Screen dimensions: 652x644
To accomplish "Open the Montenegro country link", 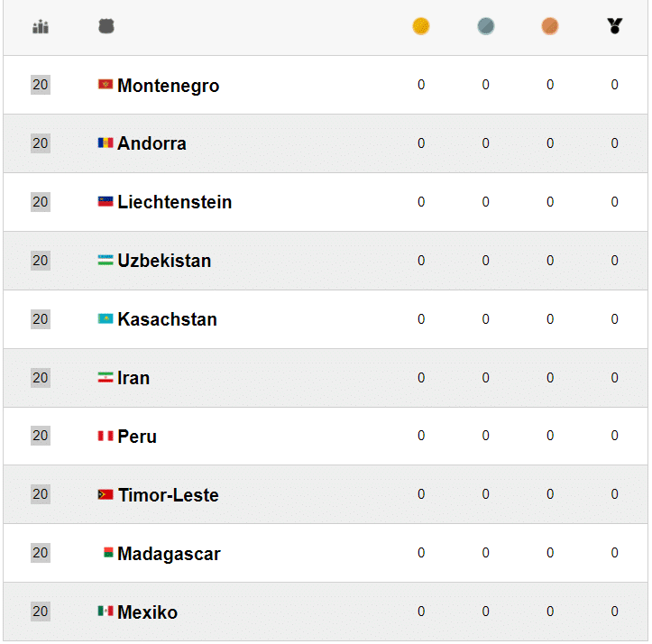I will 168,86.
